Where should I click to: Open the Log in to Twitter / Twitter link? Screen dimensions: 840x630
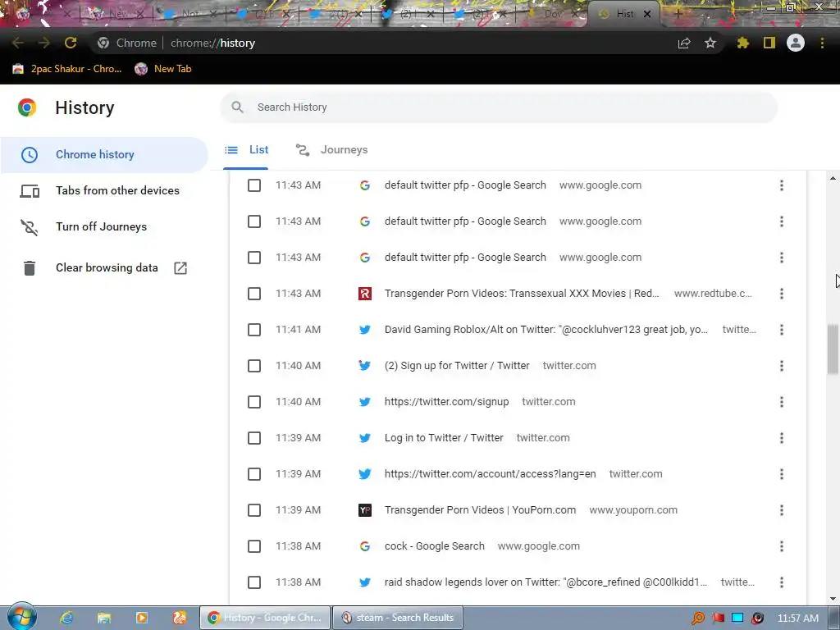tap(444, 438)
